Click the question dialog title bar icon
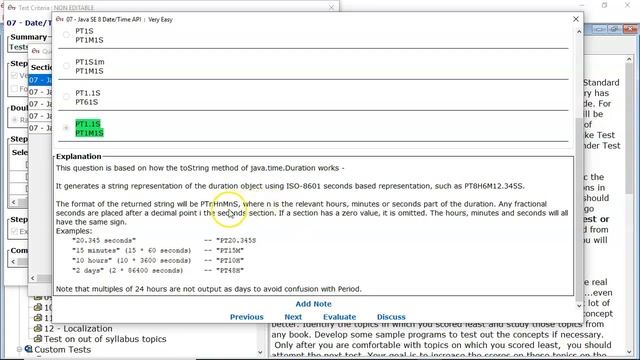Image resolution: width=640 pixels, height=360 pixels. tap(60, 19)
